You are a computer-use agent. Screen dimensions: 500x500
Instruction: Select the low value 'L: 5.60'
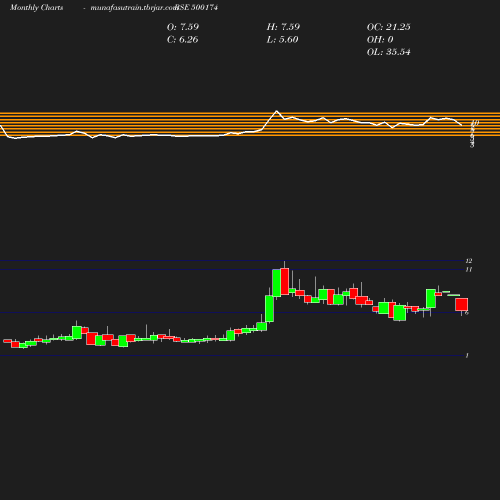282,39
